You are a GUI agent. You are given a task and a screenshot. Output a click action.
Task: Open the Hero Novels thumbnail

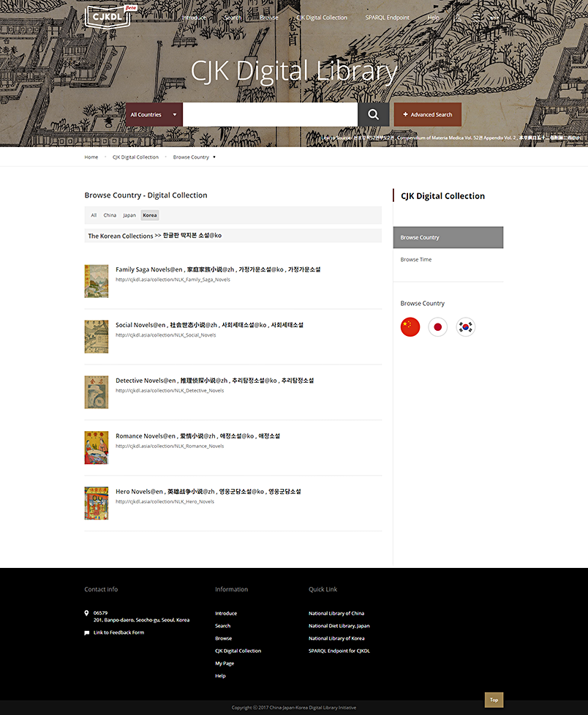pos(97,504)
